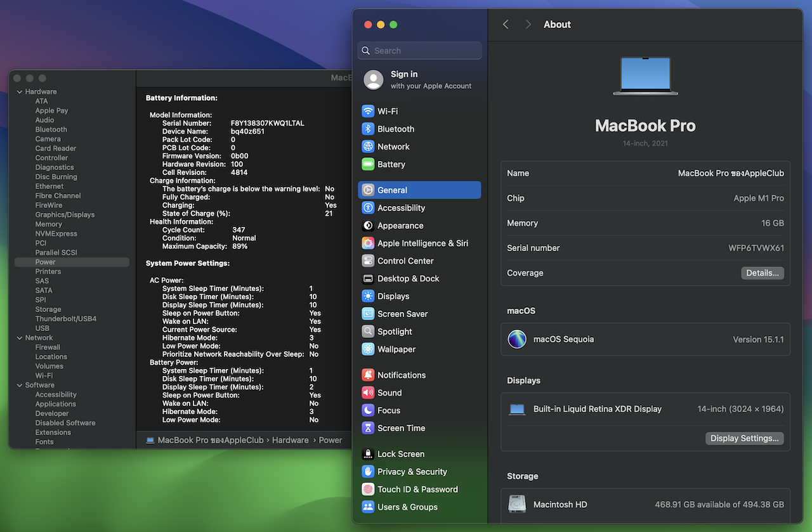This screenshot has height=532, width=812.
Task: Open the Appearance settings pane
Action: pyautogui.click(x=419, y=226)
